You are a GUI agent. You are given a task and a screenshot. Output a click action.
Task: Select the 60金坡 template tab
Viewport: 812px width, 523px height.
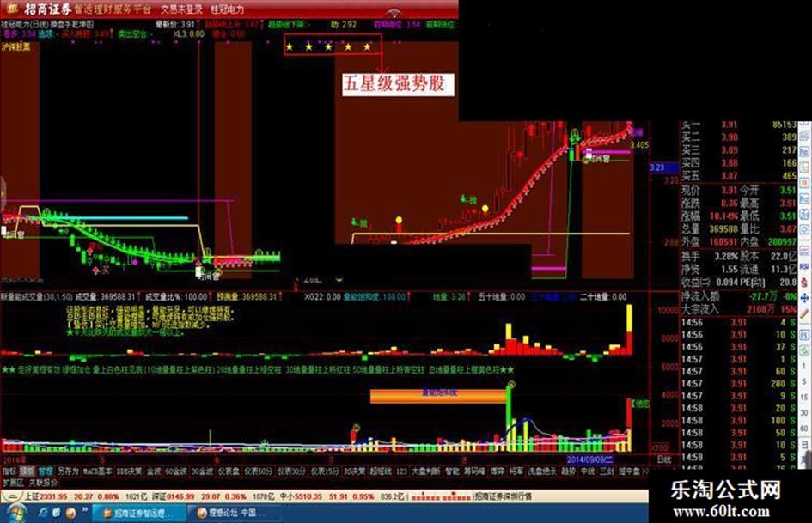176,471
